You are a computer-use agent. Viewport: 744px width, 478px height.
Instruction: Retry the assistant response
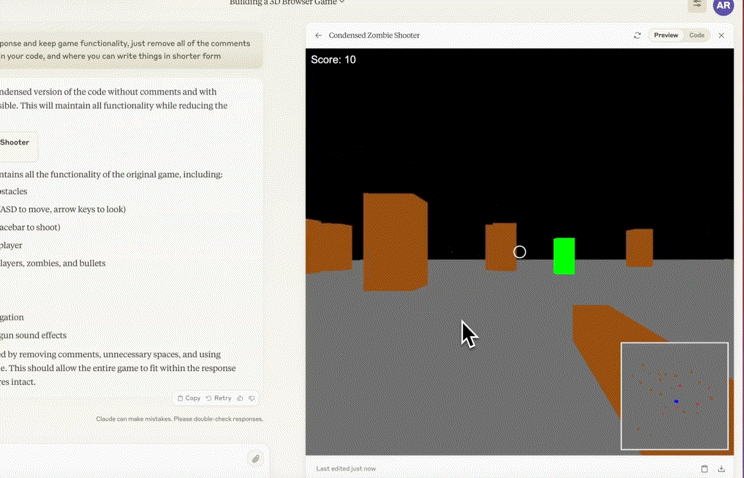pyautogui.click(x=218, y=398)
